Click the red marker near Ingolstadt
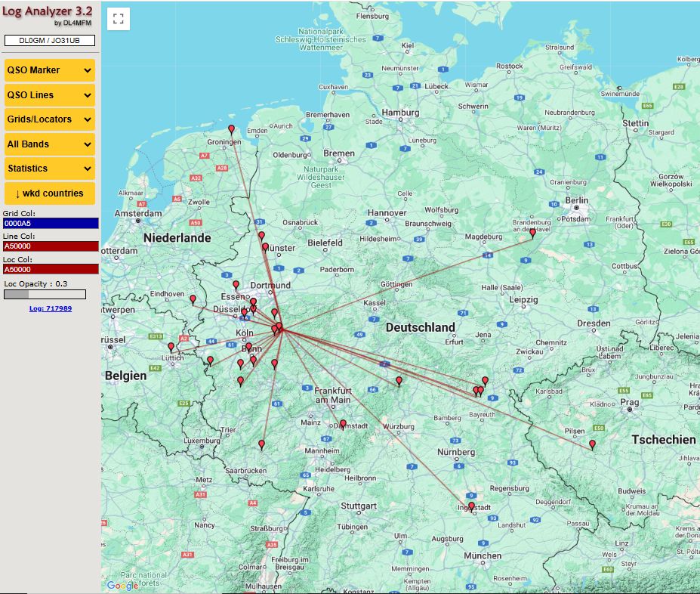The image size is (700, 594). [x=471, y=506]
